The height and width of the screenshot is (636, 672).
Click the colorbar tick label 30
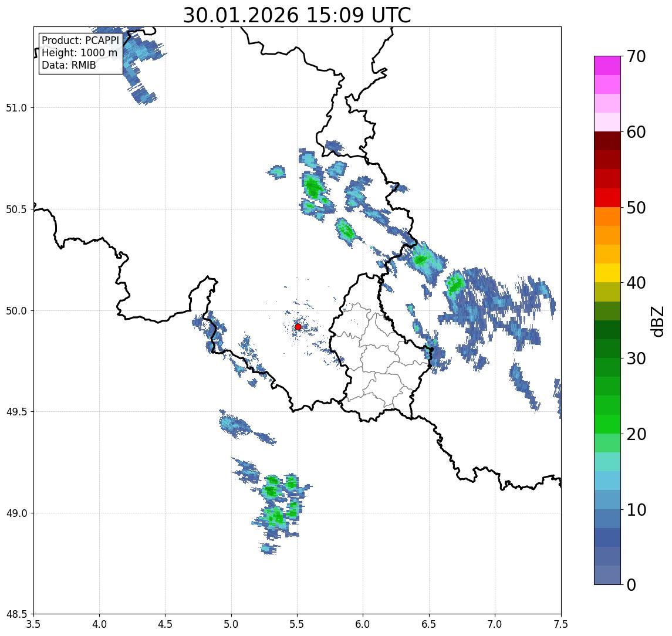[x=636, y=358]
